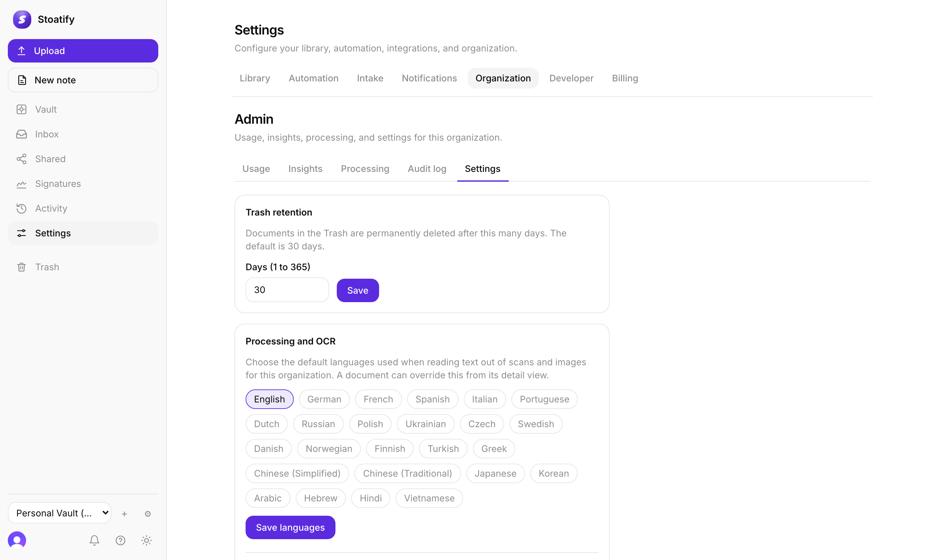Enable German OCR language

324,399
